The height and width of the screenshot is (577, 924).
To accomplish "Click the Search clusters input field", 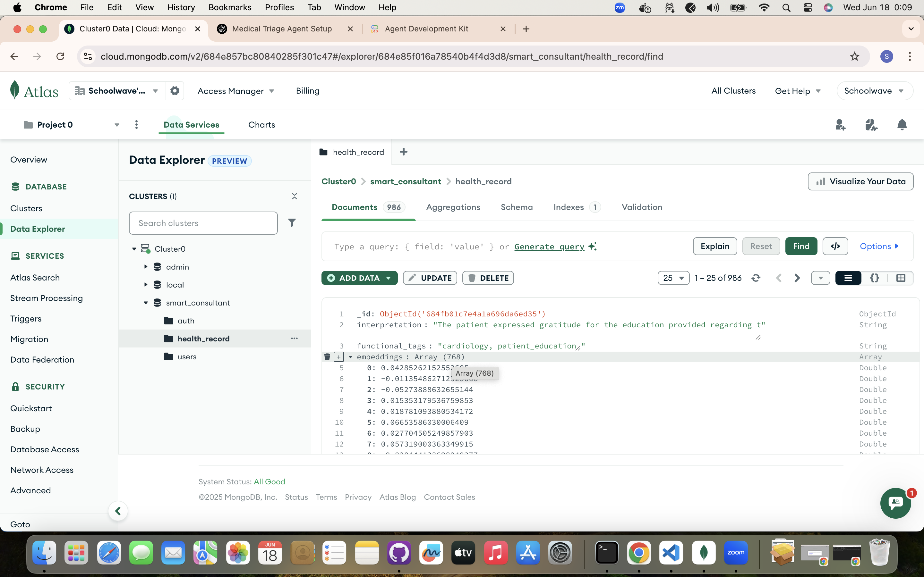I will click(x=203, y=223).
